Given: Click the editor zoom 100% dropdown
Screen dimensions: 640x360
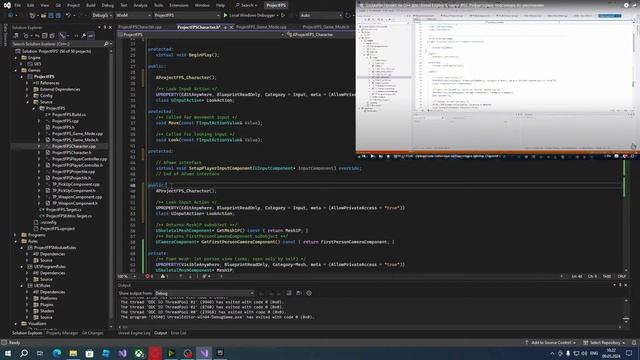Looking at the screenshot, I should 126,276.
